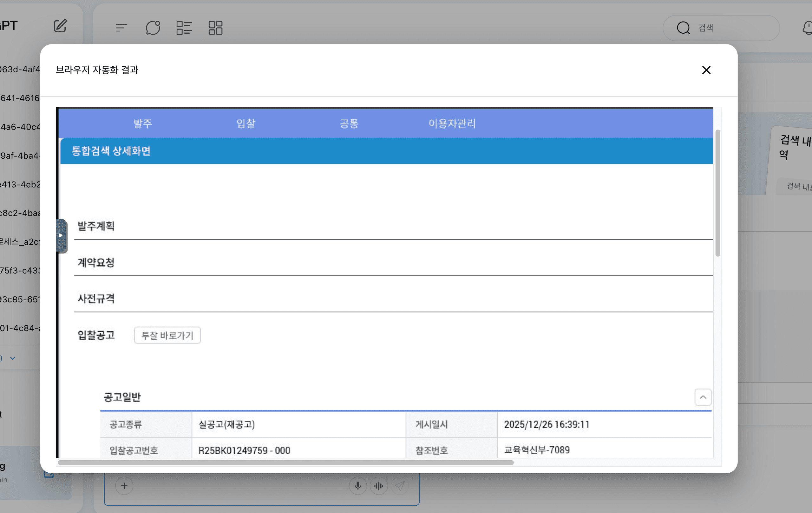Open sidebar item c8c2-4baa
Image resolution: width=812 pixels, height=513 pixels.
[x=20, y=213]
